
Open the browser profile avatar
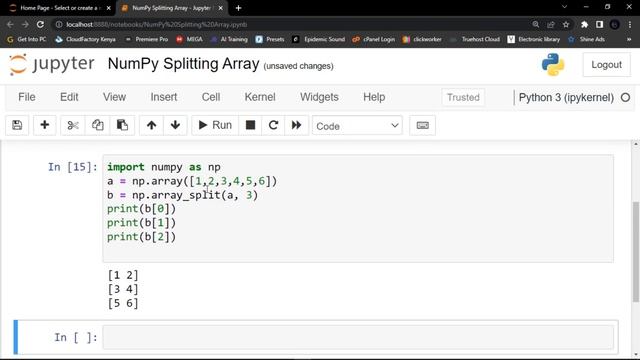[615, 24]
